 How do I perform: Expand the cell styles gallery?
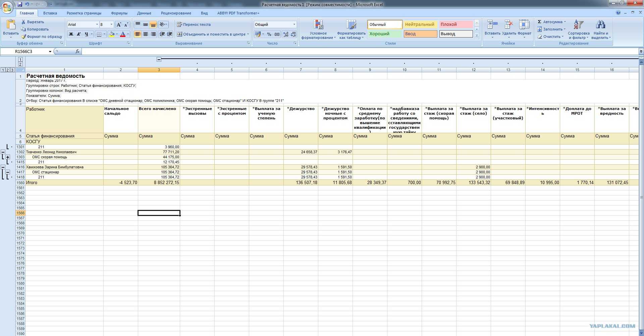[477, 36]
